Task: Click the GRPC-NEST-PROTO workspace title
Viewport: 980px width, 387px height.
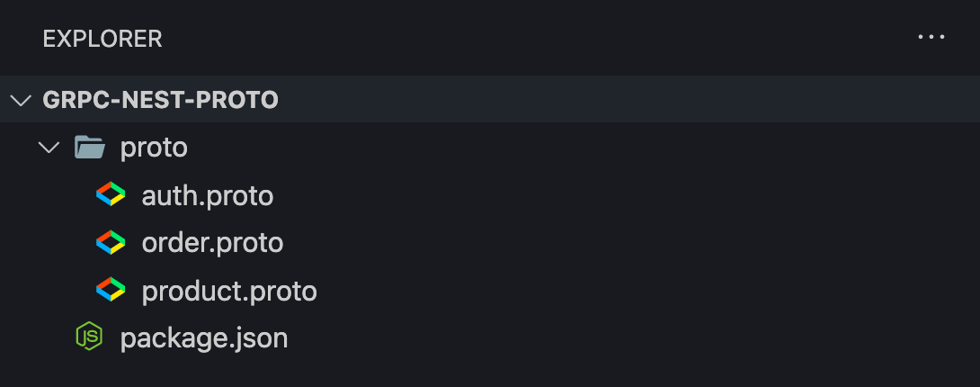Action: (161, 100)
